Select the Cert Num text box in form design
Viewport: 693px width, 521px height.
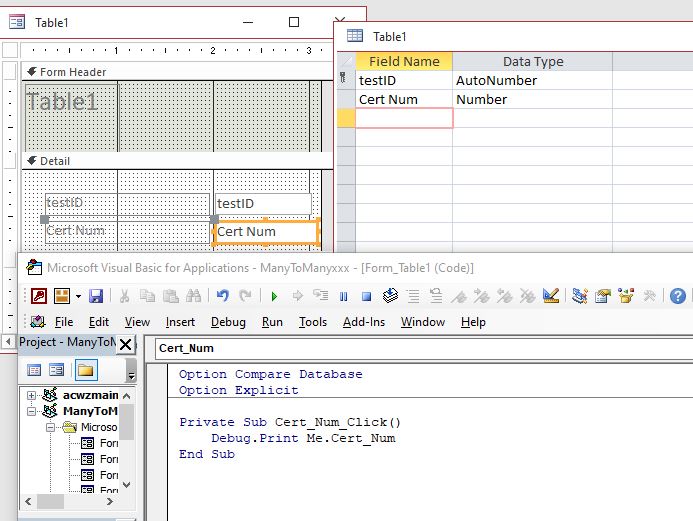[266, 232]
